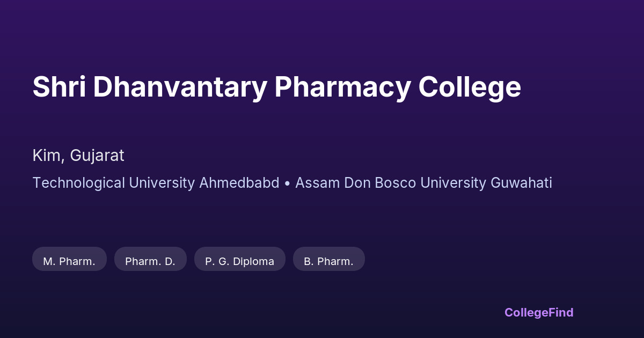Select Assam Don Bosco University Guwahati
This screenshot has height=338, width=644.
[423, 183]
